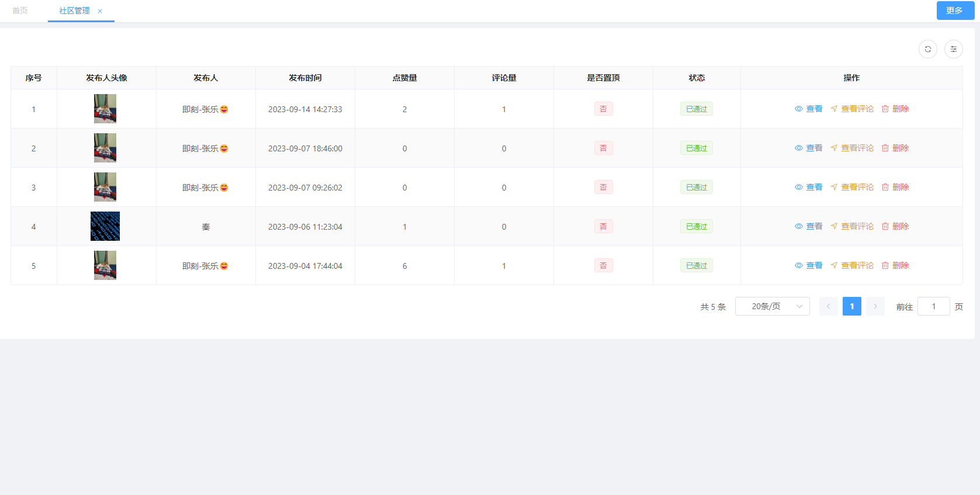Click 查看 eye icon in row 1
This screenshot has height=495, width=980.
pos(799,109)
